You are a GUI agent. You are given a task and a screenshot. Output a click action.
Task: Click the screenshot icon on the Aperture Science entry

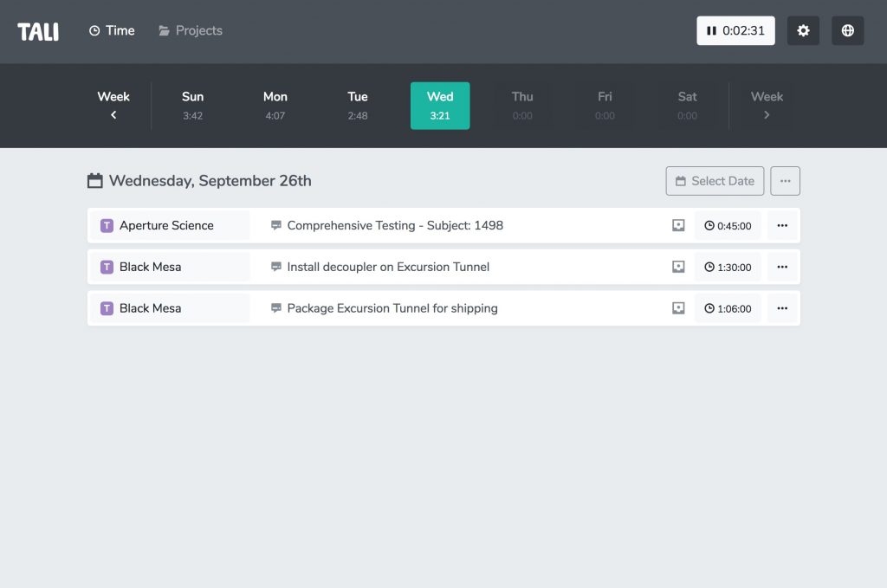(x=678, y=224)
